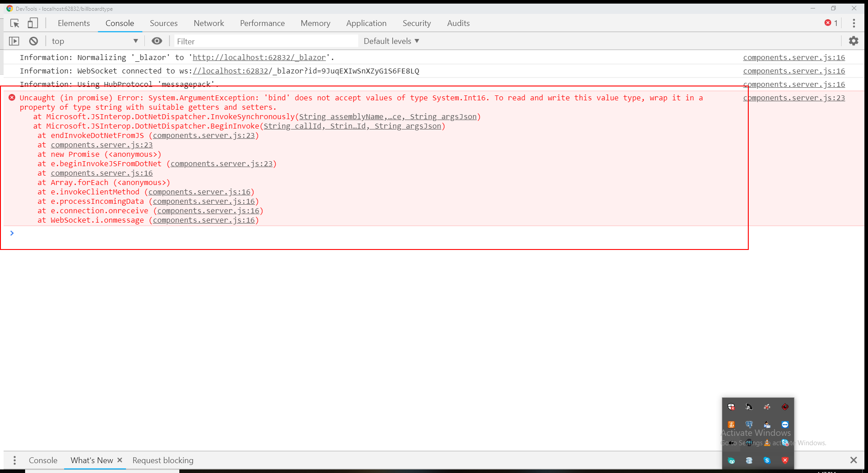Click the Java update tray icon
The width and height of the screenshot is (868, 473).
[x=731, y=424]
